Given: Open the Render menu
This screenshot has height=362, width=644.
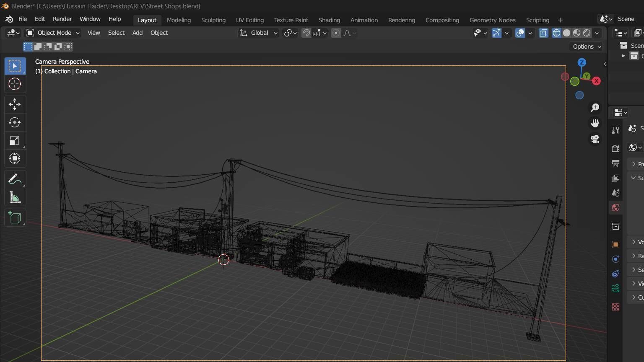Looking at the screenshot, I should coord(62,19).
